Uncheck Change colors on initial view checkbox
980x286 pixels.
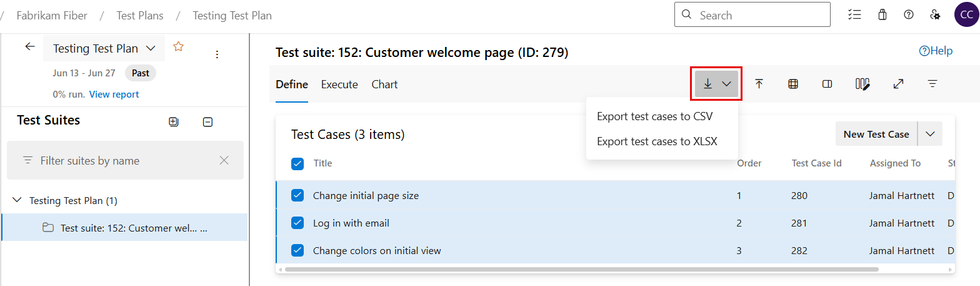tap(297, 250)
